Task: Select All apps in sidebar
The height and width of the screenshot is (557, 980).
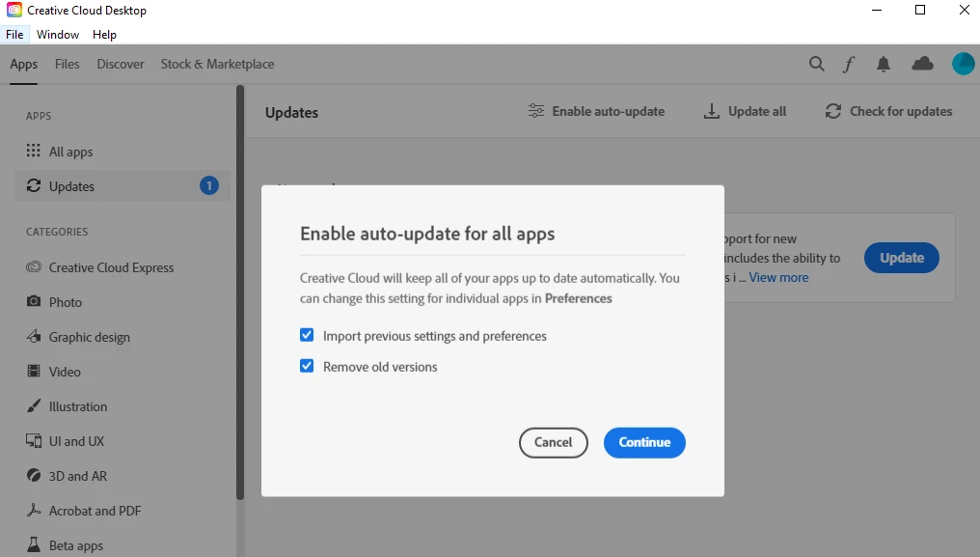Action: [x=70, y=152]
